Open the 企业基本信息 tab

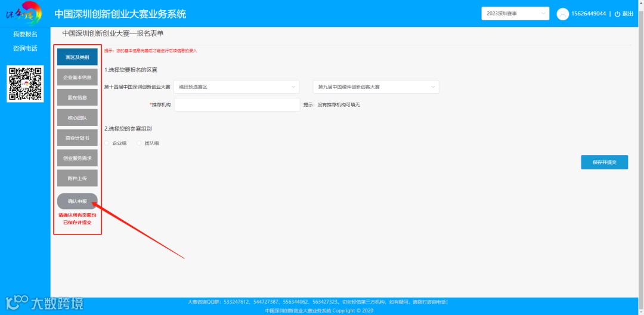pyautogui.click(x=77, y=77)
